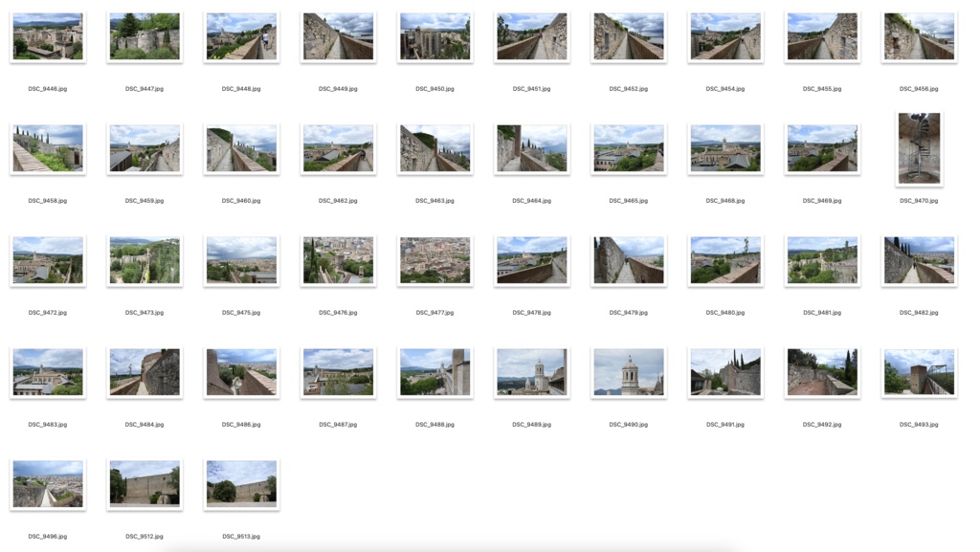Select the DSC_9513.jpg wall photo thumbnail
Image resolution: width=980 pixels, height=552 pixels.
tap(241, 484)
